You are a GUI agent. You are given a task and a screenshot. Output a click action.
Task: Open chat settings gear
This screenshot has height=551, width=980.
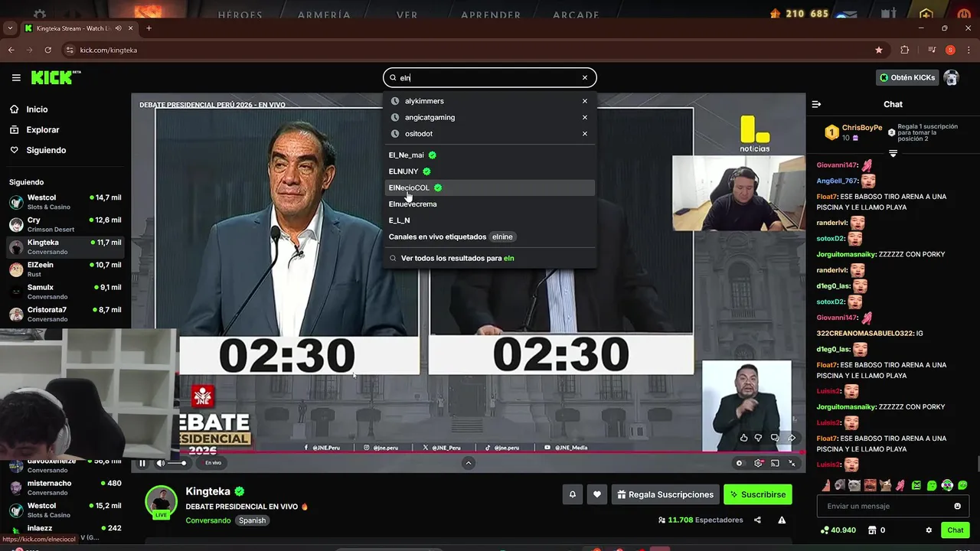[x=929, y=530]
